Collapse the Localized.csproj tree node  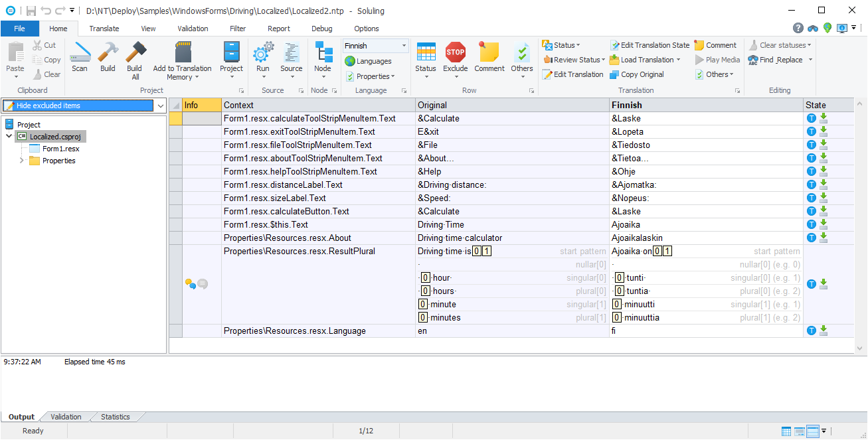point(9,137)
